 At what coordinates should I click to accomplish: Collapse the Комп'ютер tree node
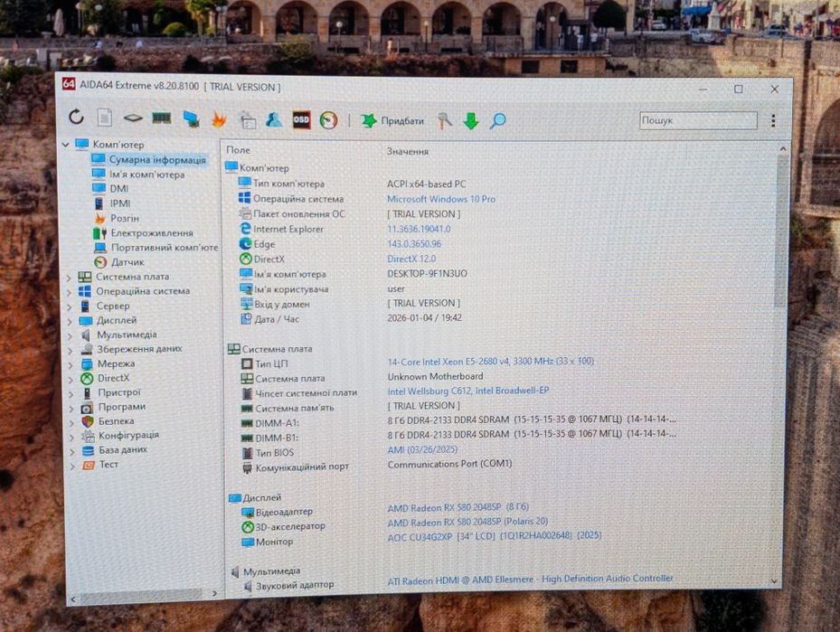66,144
